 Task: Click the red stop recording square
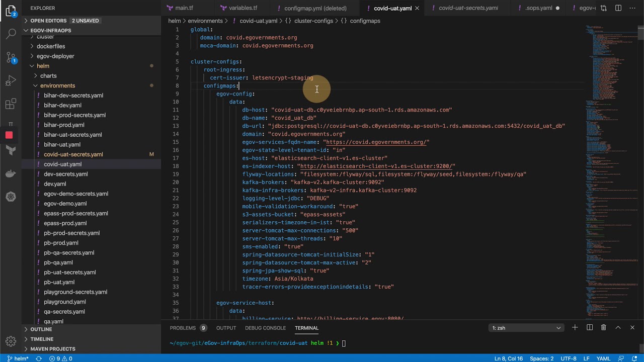tap(9, 135)
